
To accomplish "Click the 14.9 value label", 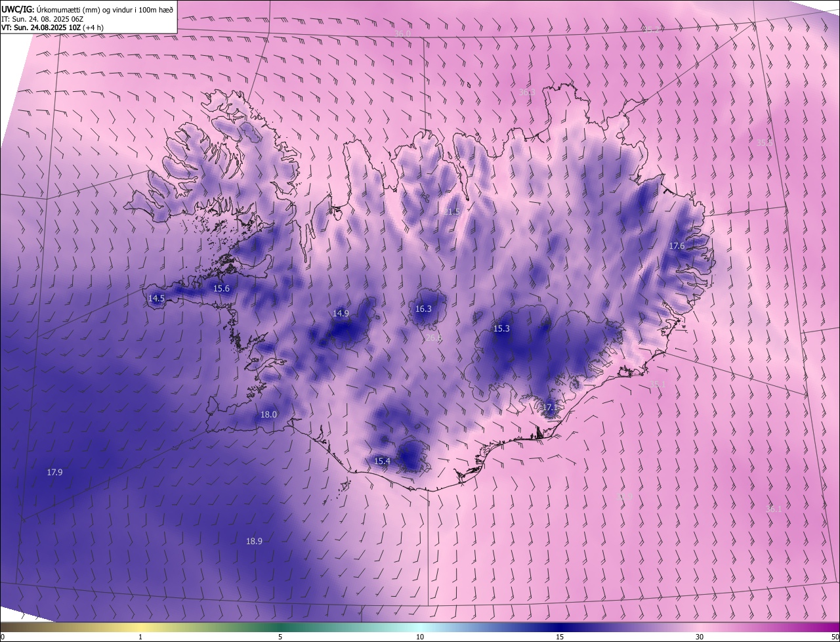I will pos(341,314).
